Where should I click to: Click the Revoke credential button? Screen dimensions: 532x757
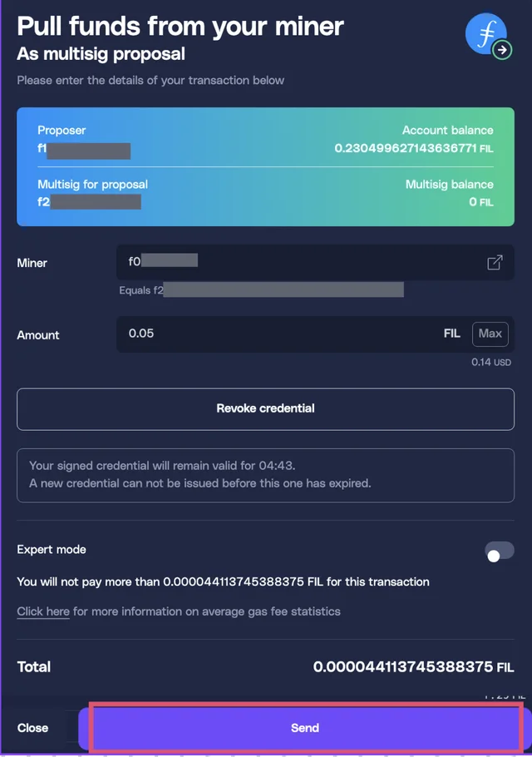point(265,408)
